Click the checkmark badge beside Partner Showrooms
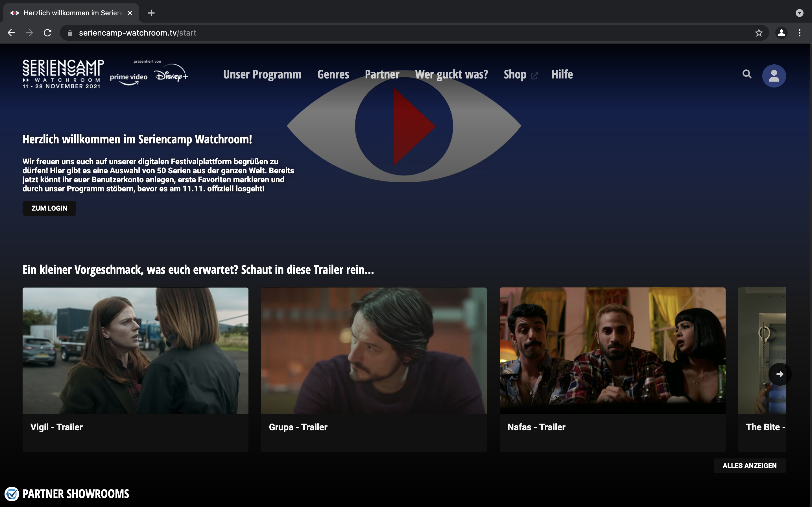This screenshot has height=507, width=812. pos(12,494)
